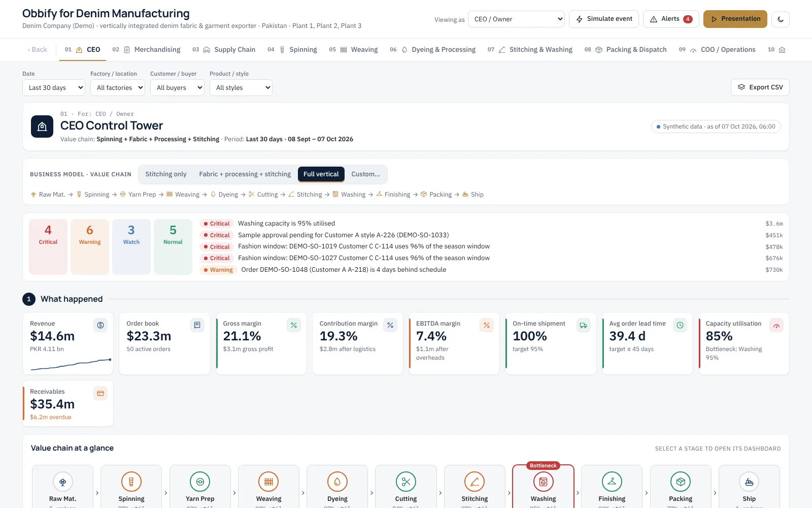Choose the Custom... value chain option

366,174
